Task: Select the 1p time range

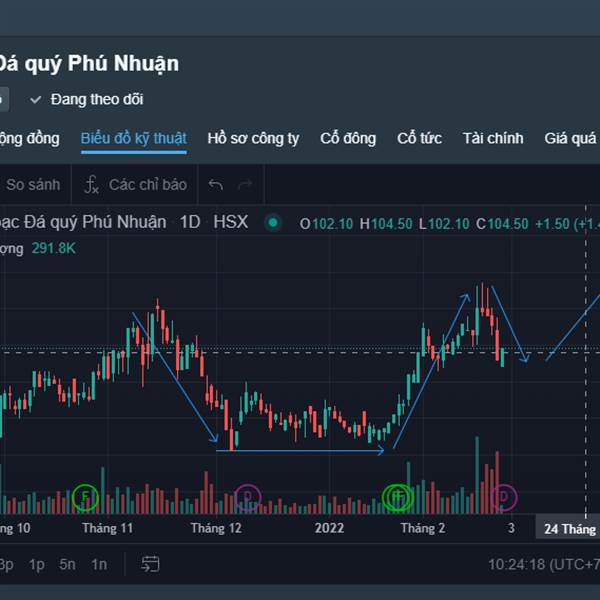Action: [37, 564]
